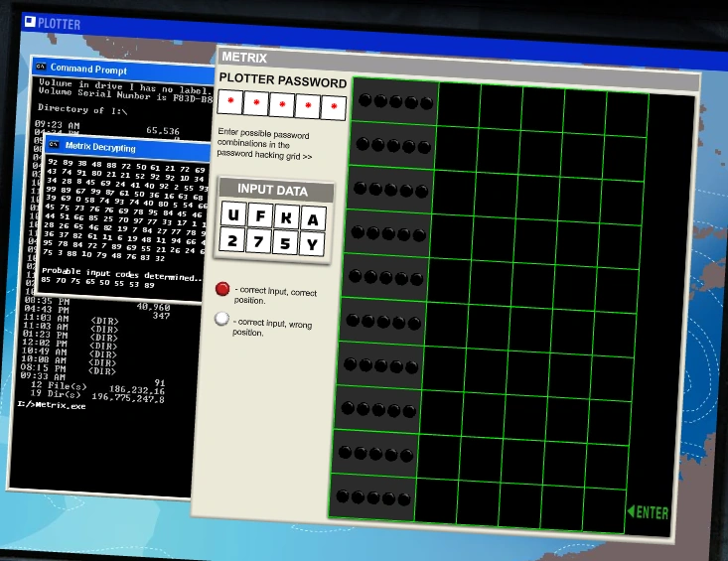Image resolution: width=728 pixels, height=561 pixels.
Task: Click the last plotter password slot
Action: click(334, 108)
